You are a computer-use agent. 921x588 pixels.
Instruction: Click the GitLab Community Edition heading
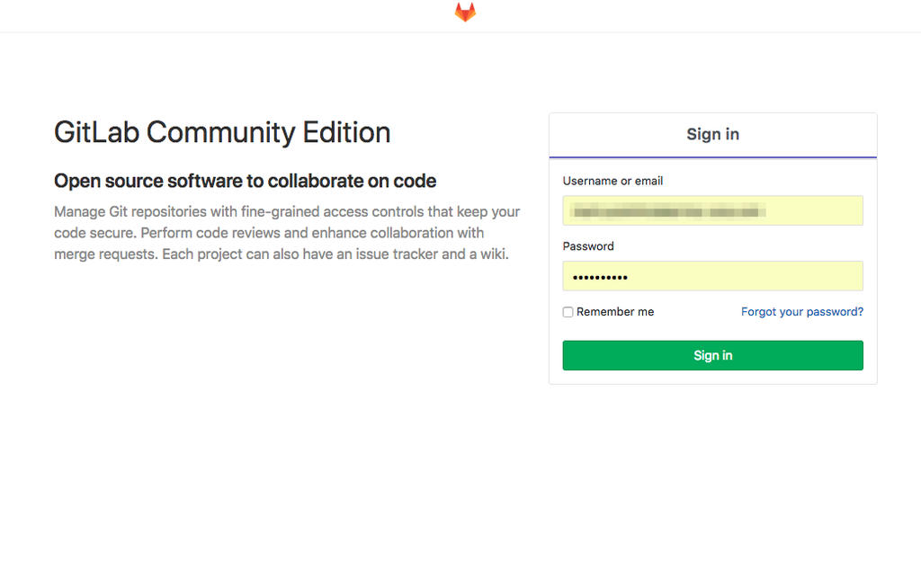pyautogui.click(x=222, y=133)
